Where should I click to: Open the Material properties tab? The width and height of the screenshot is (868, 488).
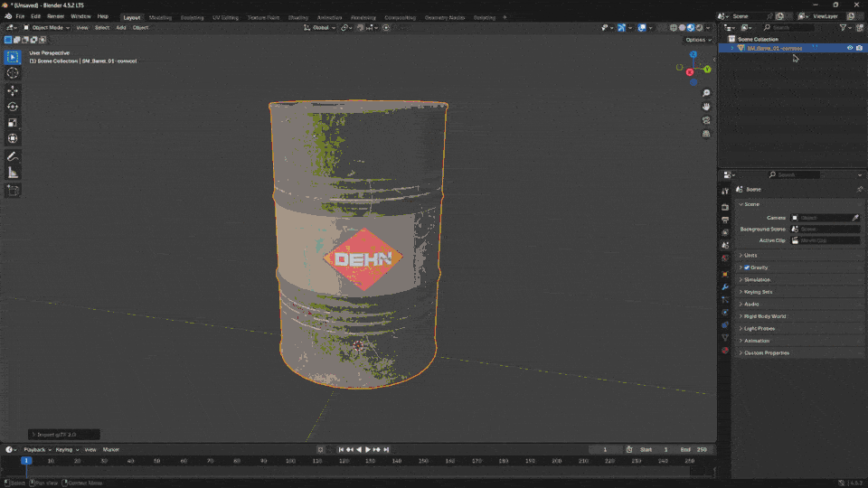tap(725, 351)
